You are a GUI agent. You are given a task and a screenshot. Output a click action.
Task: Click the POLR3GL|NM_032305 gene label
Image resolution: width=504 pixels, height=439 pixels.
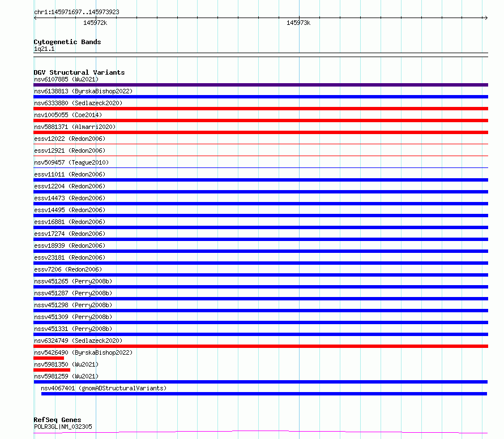(63, 427)
